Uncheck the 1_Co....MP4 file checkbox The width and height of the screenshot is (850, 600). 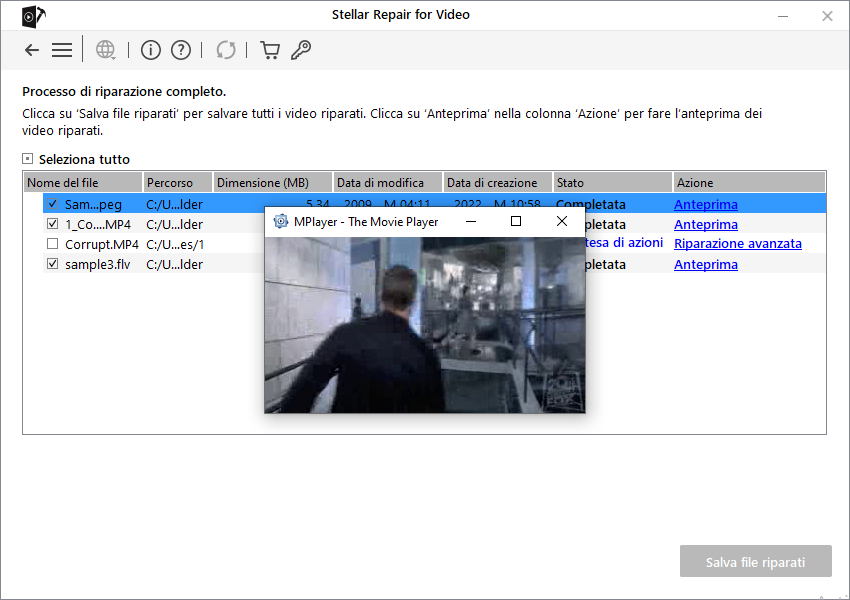pos(53,224)
